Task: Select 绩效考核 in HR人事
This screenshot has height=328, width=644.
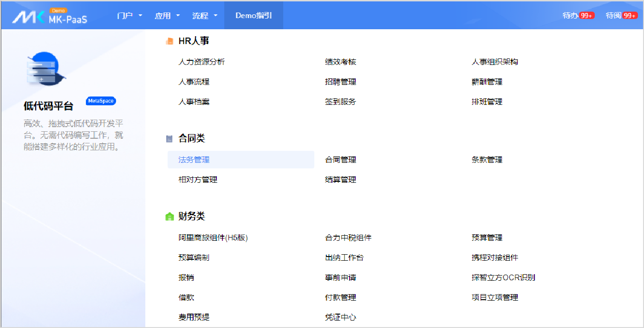Action: click(340, 62)
